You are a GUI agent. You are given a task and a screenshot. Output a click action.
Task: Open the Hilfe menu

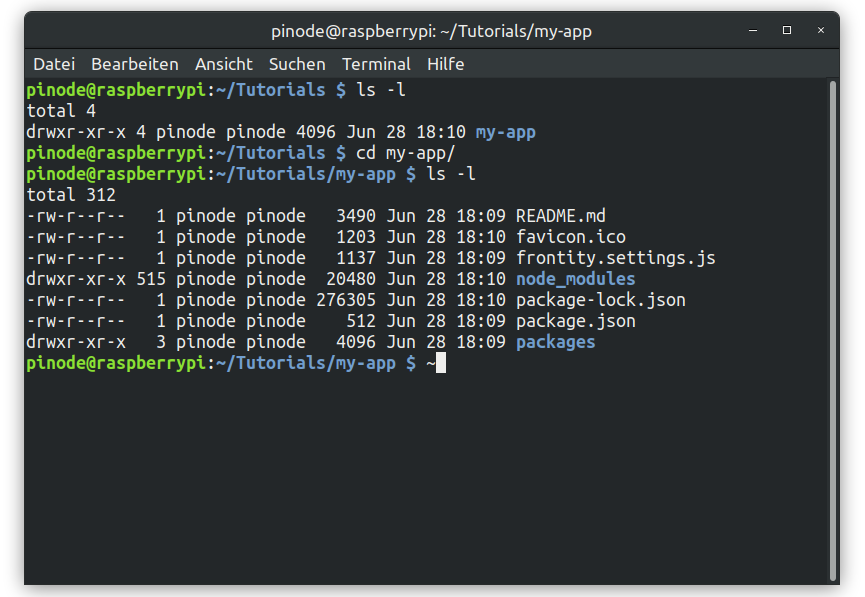click(445, 64)
